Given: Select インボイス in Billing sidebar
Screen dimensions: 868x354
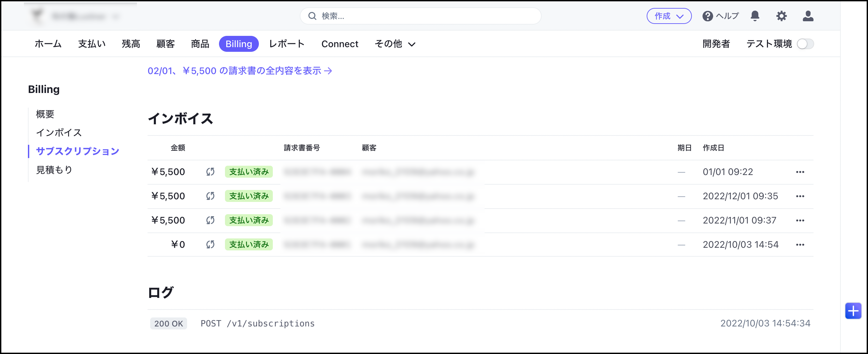Looking at the screenshot, I should pyautogui.click(x=58, y=133).
